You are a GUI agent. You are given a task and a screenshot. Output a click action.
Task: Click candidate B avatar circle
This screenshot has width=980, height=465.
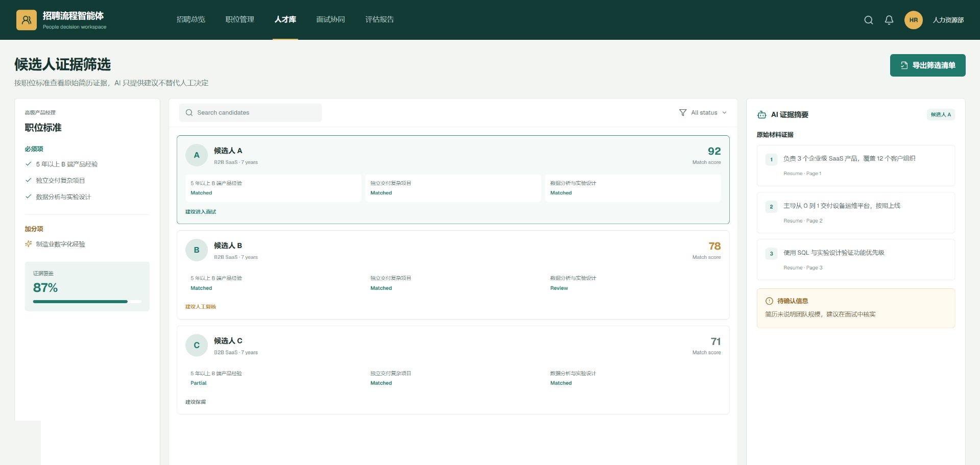point(197,250)
